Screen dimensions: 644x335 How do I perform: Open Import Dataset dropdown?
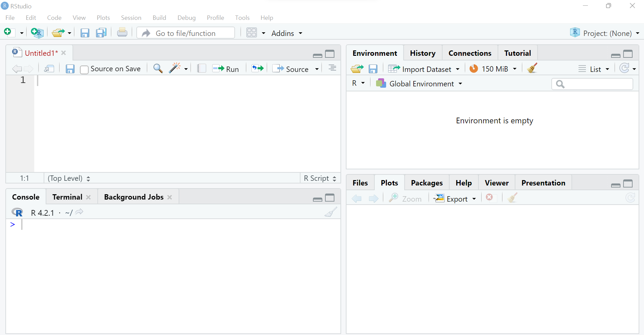(x=424, y=69)
